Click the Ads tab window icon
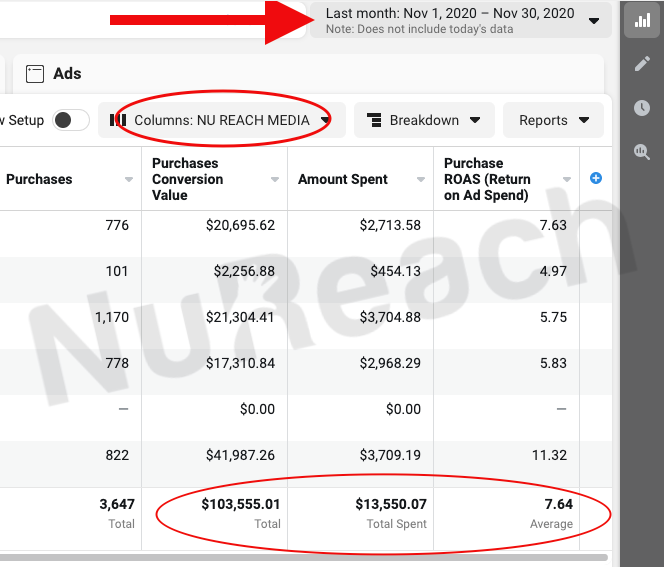This screenshot has height=567, width=664. [35, 73]
